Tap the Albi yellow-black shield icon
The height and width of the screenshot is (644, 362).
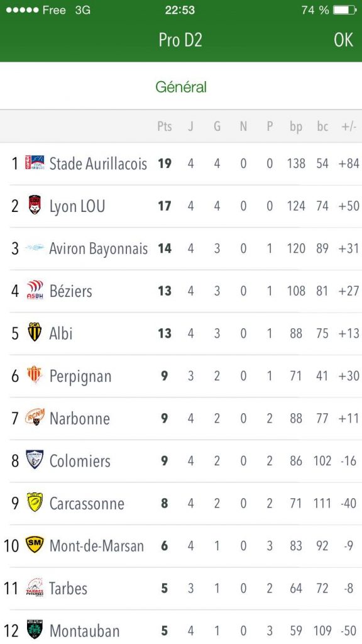(x=35, y=332)
